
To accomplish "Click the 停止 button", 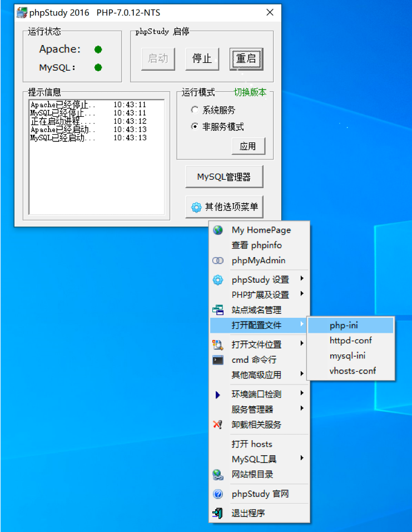I will click(202, 58).
